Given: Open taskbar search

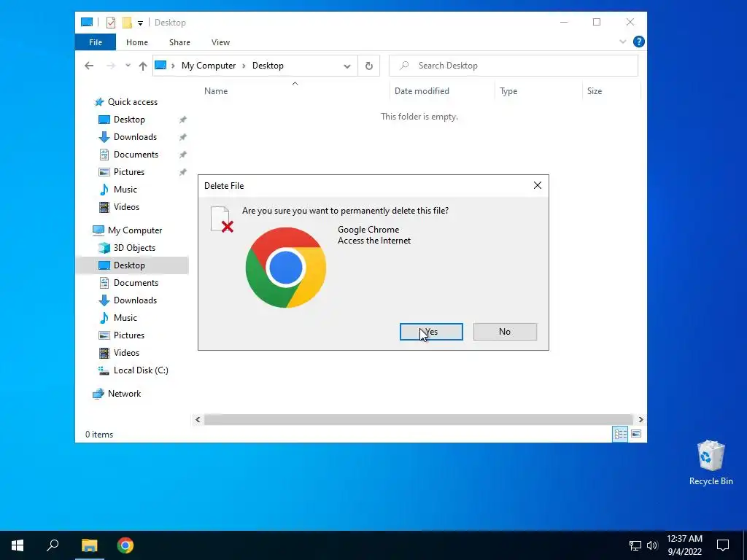Looking at the screenshot, I should 53,545.
